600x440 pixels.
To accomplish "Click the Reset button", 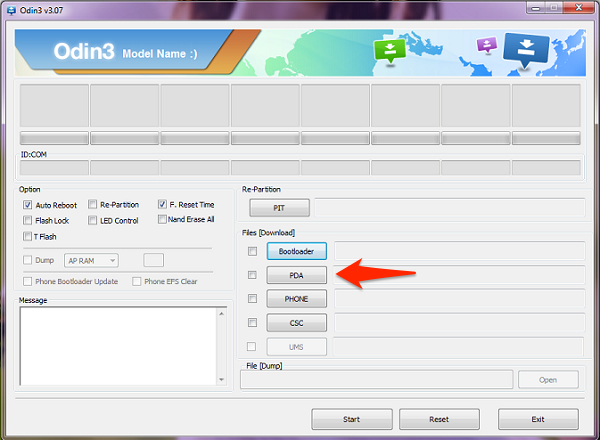I will (x=439, y=419).
